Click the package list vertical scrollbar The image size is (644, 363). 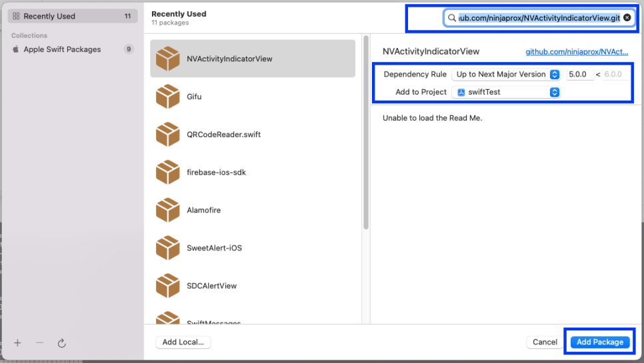tap(366, 133)
